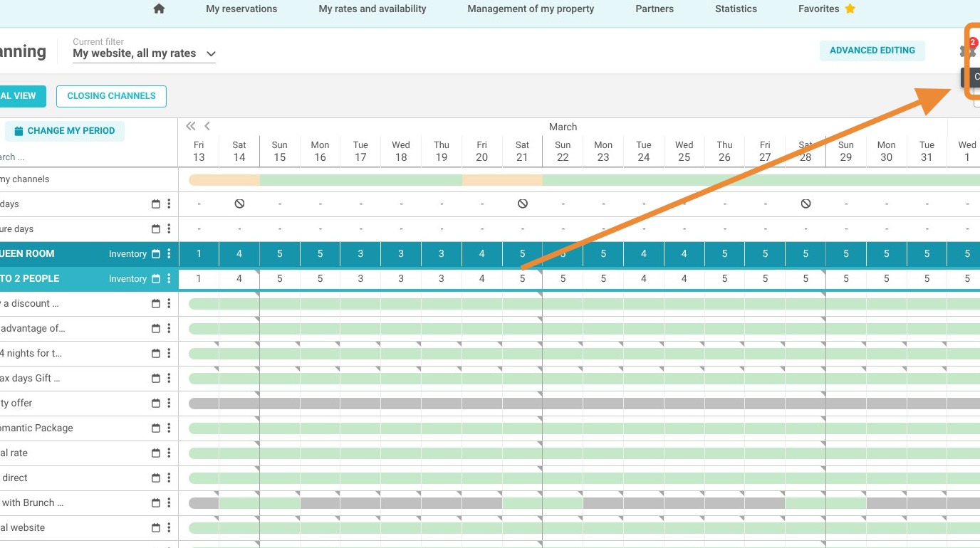Click the closed-day symbol on Sat 21
Viewport: 980px width, 548px height.
click(x=523, y=204)
